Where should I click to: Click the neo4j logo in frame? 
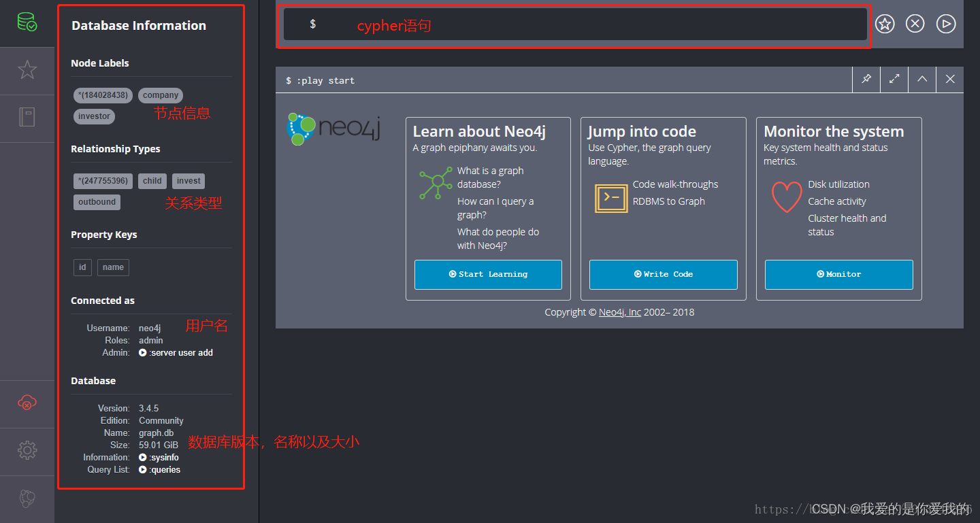[x=333, y=129]
